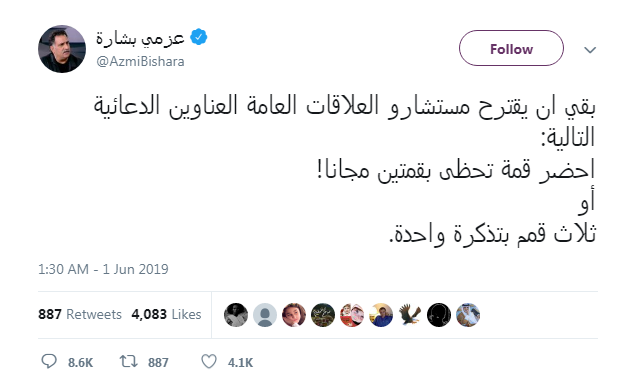This screenshot has height=384, width=635.
Task: Open the default gray silhouette liker avatar
Action: (x=265, y=315)
